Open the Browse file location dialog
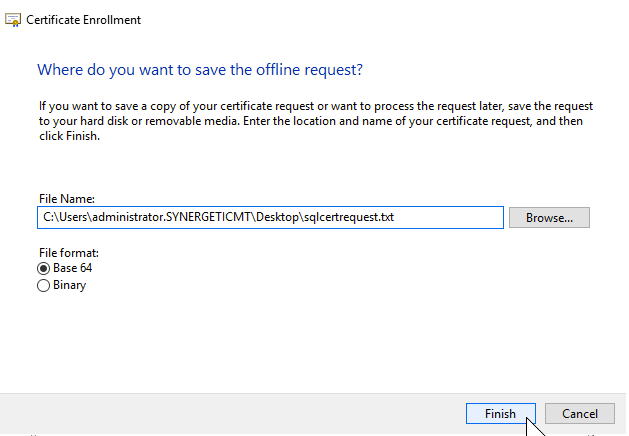This screenshot has height=436, width=629. [549, 217]
